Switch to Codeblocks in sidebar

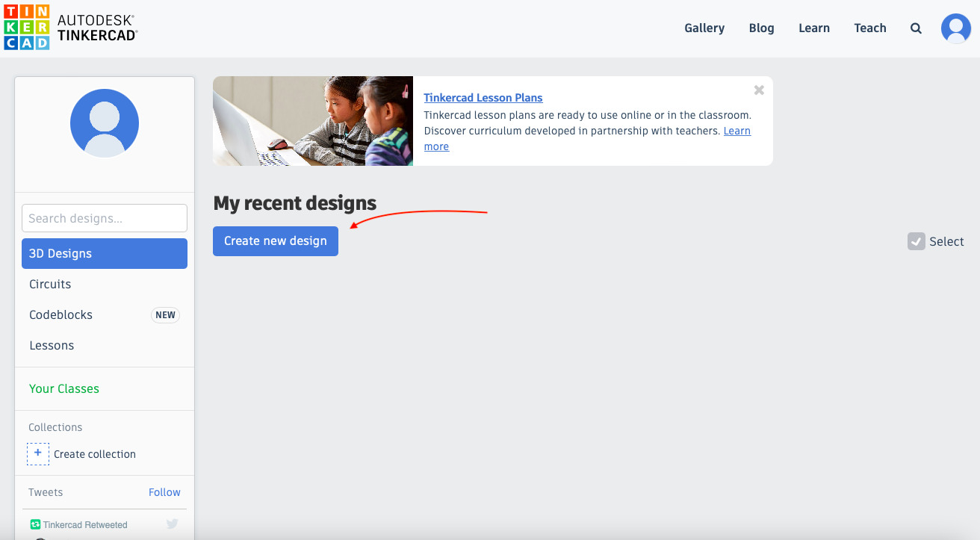(x=105, y=314)
